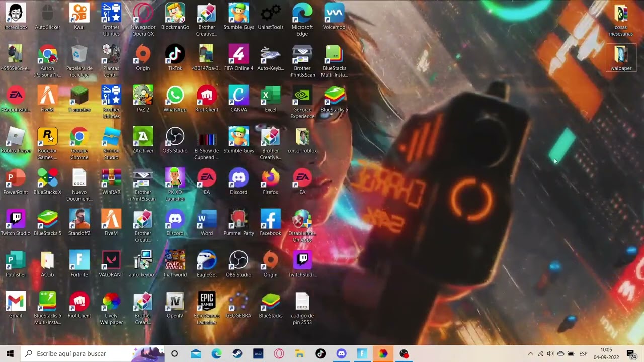The image size is (644, 362).
Task: Launch AutoClicker from the desktop
Action: [47, 17]
